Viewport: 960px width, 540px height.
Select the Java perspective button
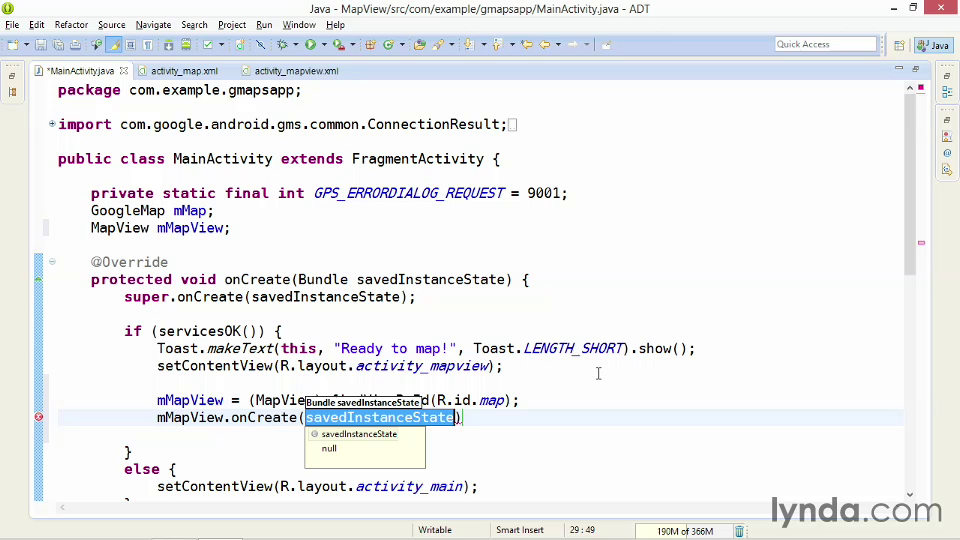(x=934, y=45)
